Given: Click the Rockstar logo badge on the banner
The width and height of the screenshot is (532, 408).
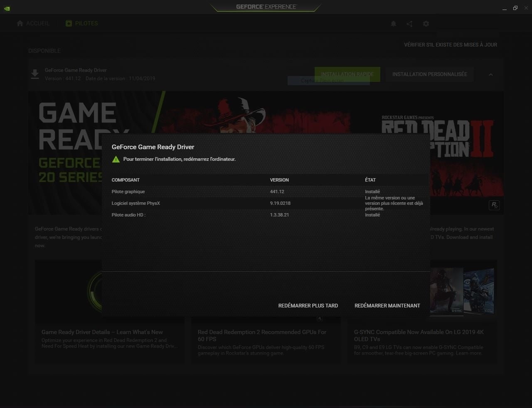Looking at the screenshot, I should point(494,205).
